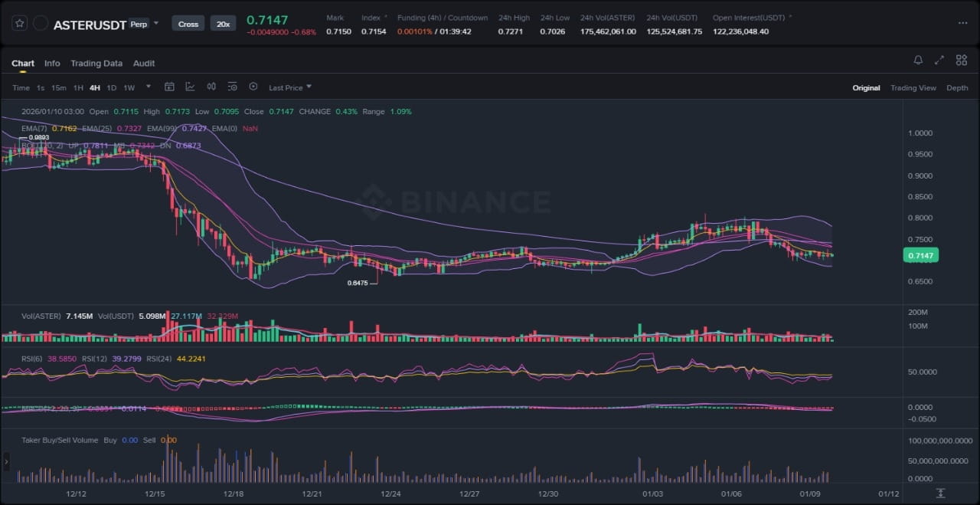Select the 1H interval
The height and width of the screenshot is (505, 980).
pos(78,87)
